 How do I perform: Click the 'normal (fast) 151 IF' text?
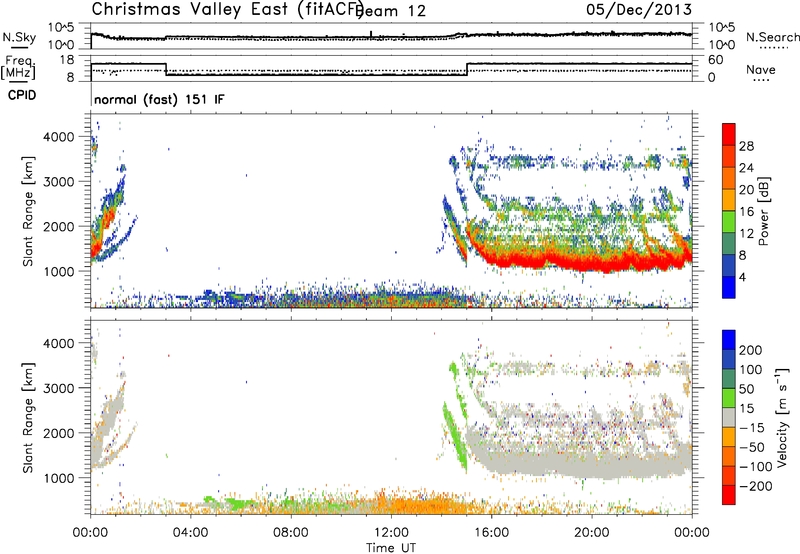tap(159, 99)
